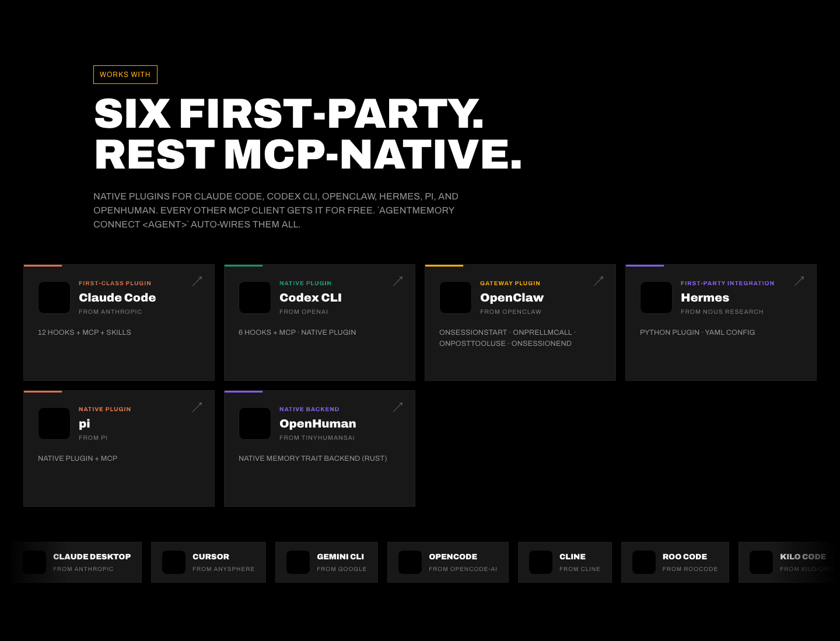Click the "Kilo Code" chip name
Screen dimensions: 840x641
pyautogui.click(x=803, y=556)
